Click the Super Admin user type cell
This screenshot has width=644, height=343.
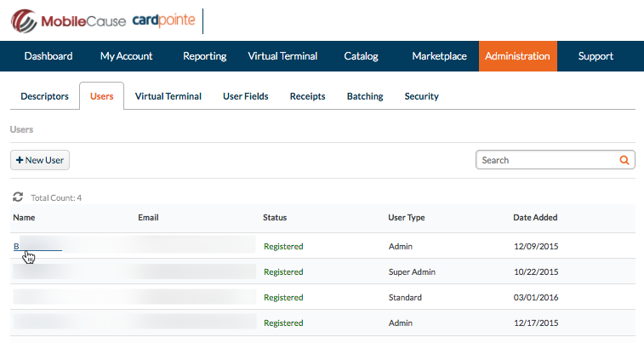click(x=412, y=272)
